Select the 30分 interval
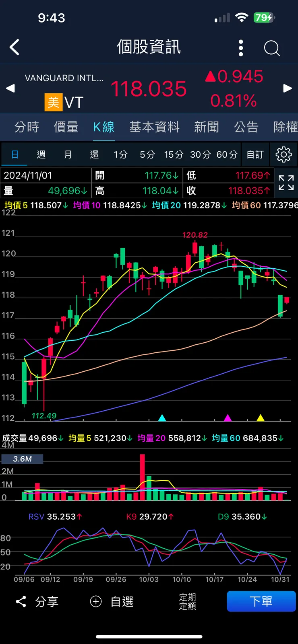Image resolution: width=298 pixels, height=644 pixels. click(200, 154)
